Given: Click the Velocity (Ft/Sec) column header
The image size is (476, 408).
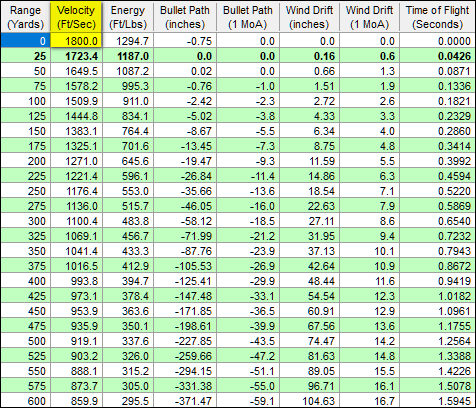Looking at the screenshot, I should (x=76, y=17).
